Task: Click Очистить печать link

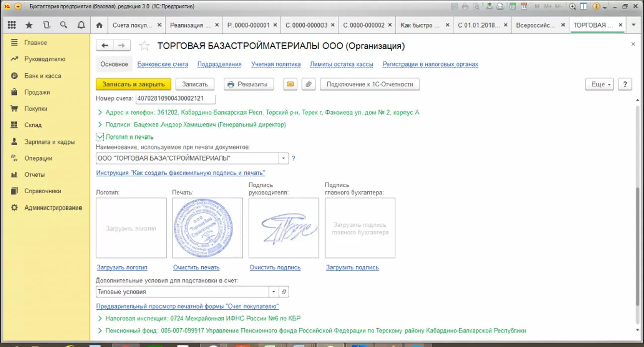Action: point(196,267)
